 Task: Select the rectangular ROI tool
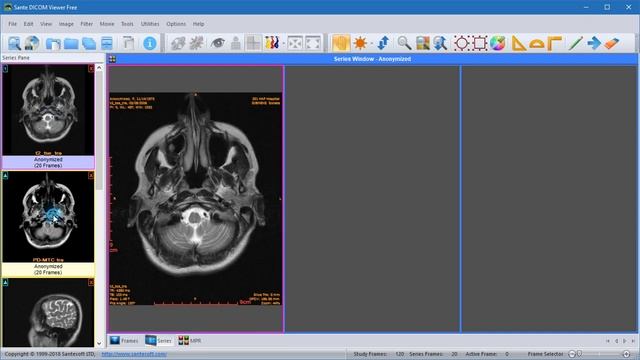click(x=480, y=43)
